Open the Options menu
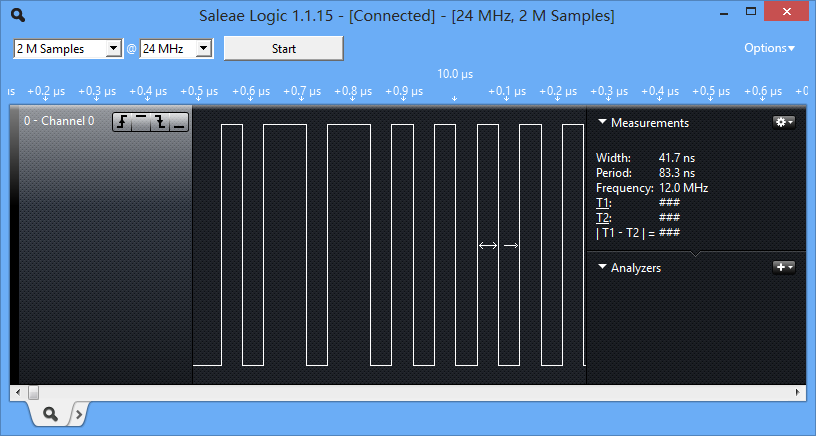The image size is (816, 436). 769,48
